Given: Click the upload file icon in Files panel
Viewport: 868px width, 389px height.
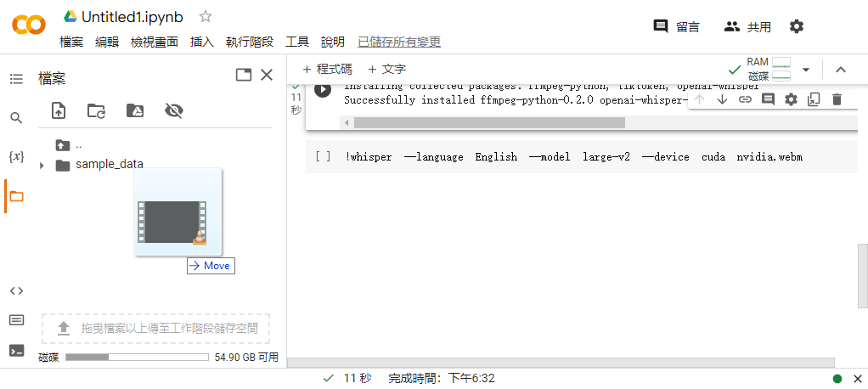Looking at the screenshot, I should [x=58, y=110].
